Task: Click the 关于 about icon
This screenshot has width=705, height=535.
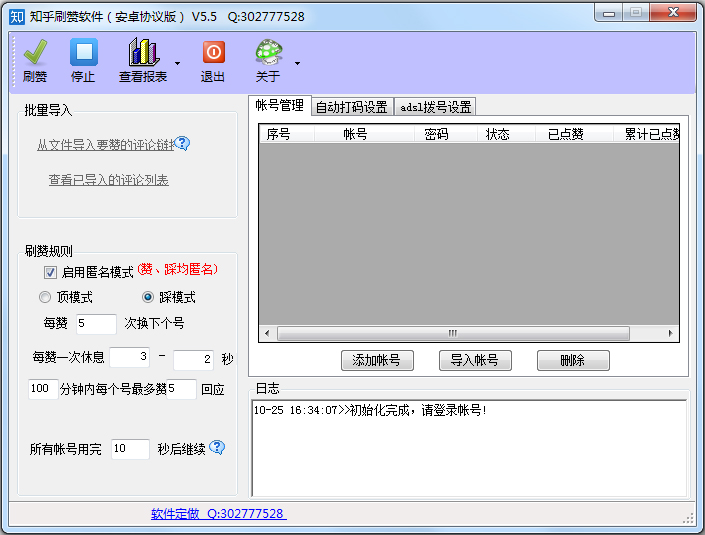Action: coord(268,52)
